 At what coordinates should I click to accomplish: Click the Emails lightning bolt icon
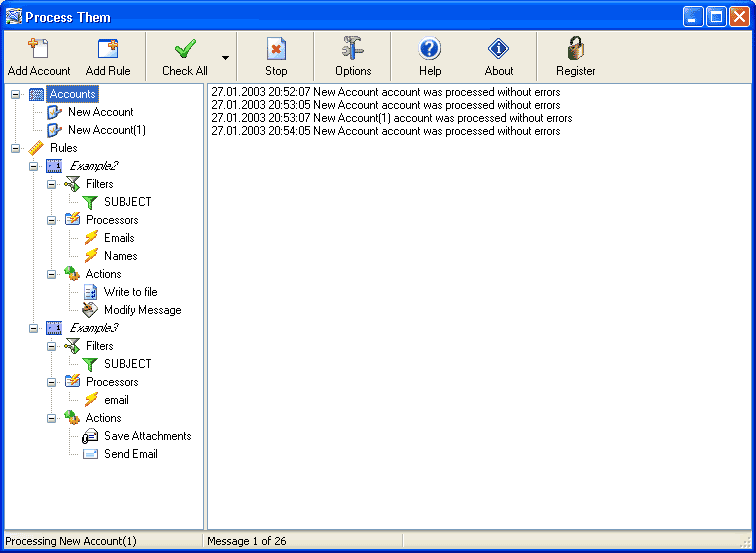point(91,238)
